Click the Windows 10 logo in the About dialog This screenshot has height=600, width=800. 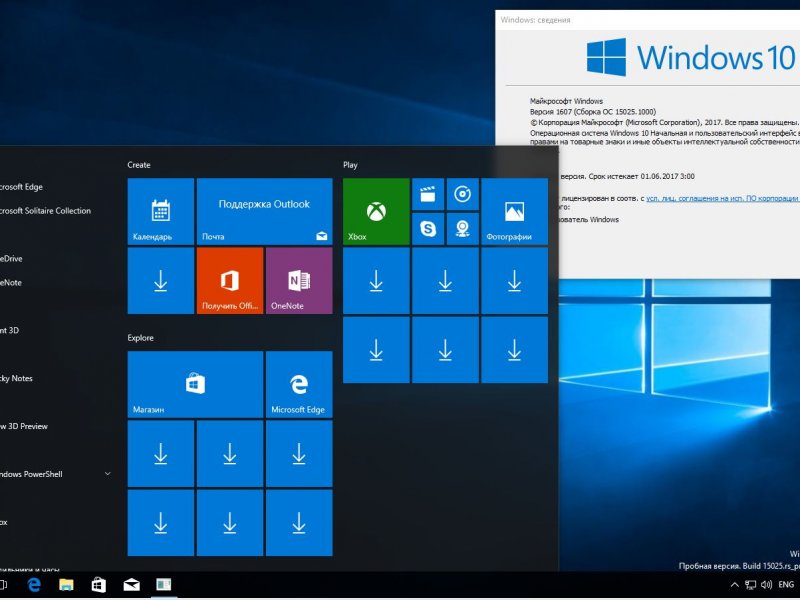(x=691, y=57)
